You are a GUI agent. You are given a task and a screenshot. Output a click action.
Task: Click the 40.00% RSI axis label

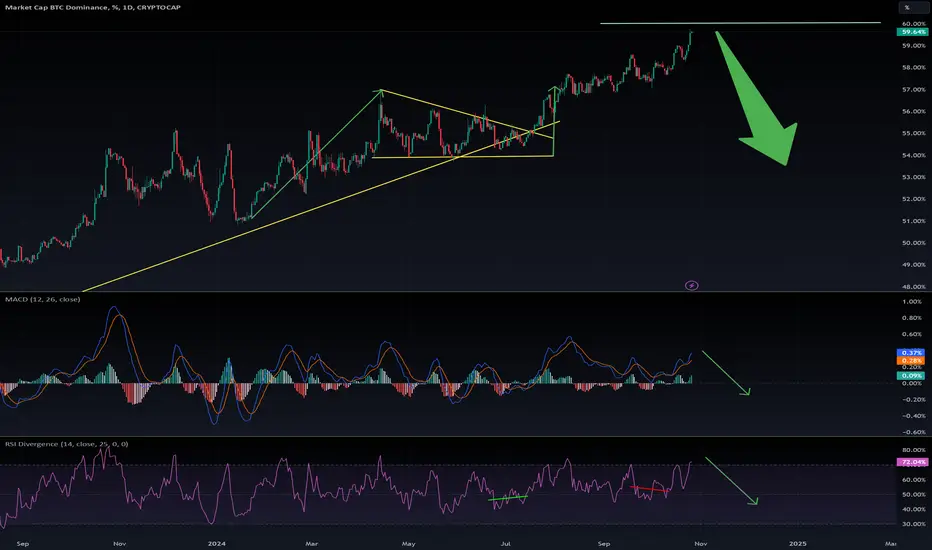(x=914, y=509)
